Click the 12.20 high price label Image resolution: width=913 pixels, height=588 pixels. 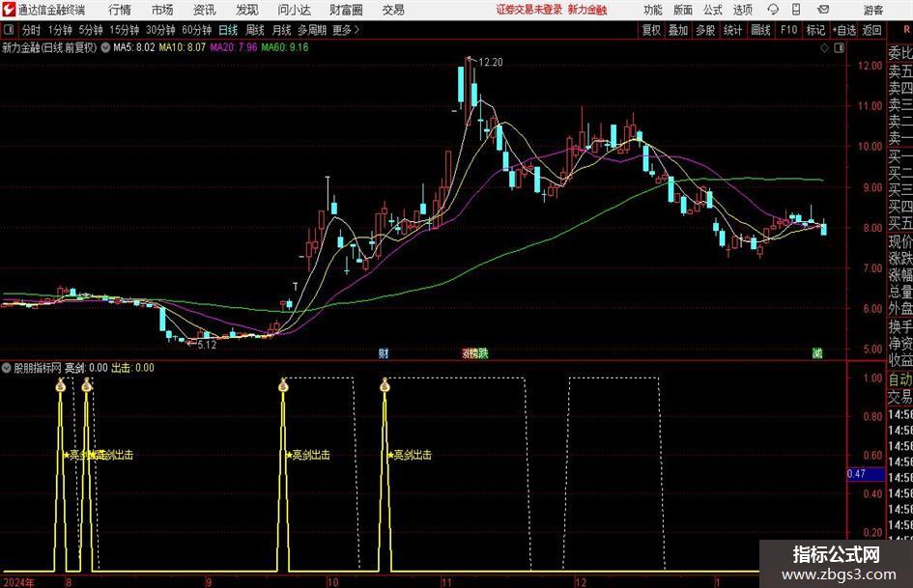(x=490, y=63)
